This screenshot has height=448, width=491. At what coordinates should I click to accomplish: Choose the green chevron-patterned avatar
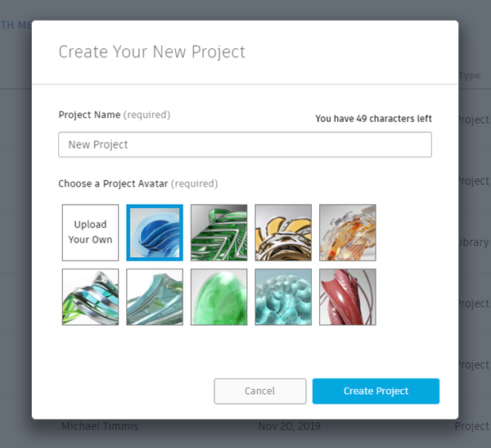[x=218, y=233]
